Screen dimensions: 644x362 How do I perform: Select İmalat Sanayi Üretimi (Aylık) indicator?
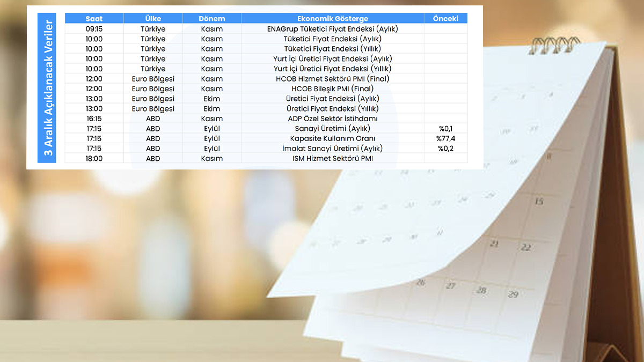point(332,149)
